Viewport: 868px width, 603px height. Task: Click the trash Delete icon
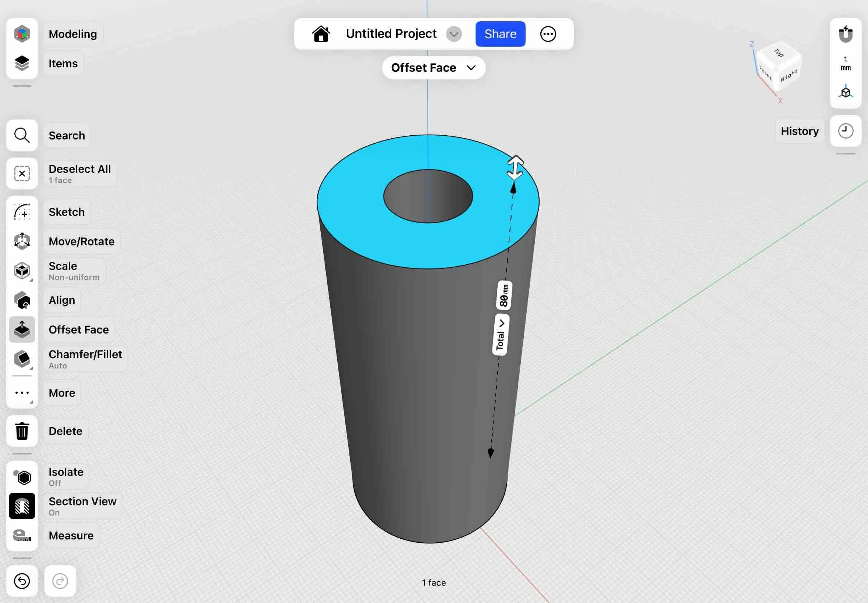click(22, 431)
